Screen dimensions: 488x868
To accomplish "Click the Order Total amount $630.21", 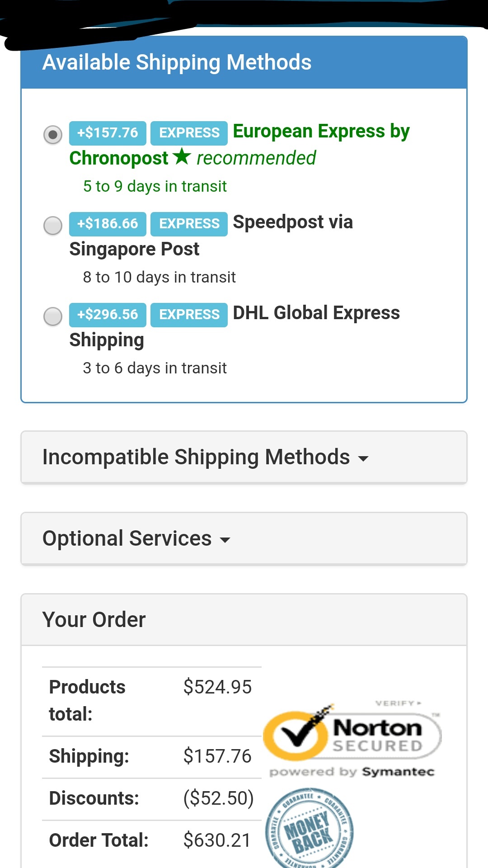I will point(217,840).
